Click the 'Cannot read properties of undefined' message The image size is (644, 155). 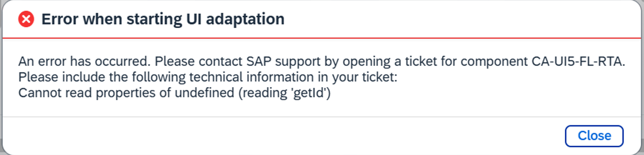pyautogui.click(x=126, y=93)
